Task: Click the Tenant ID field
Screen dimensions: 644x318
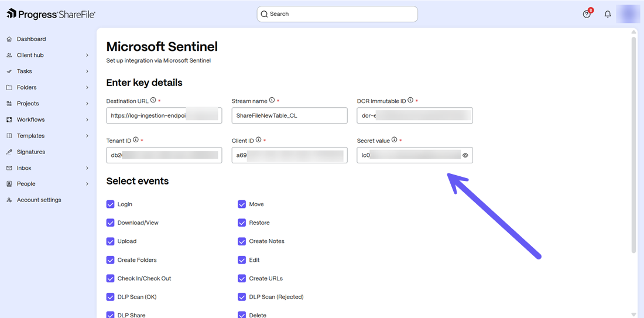Action: click(164, 155)
